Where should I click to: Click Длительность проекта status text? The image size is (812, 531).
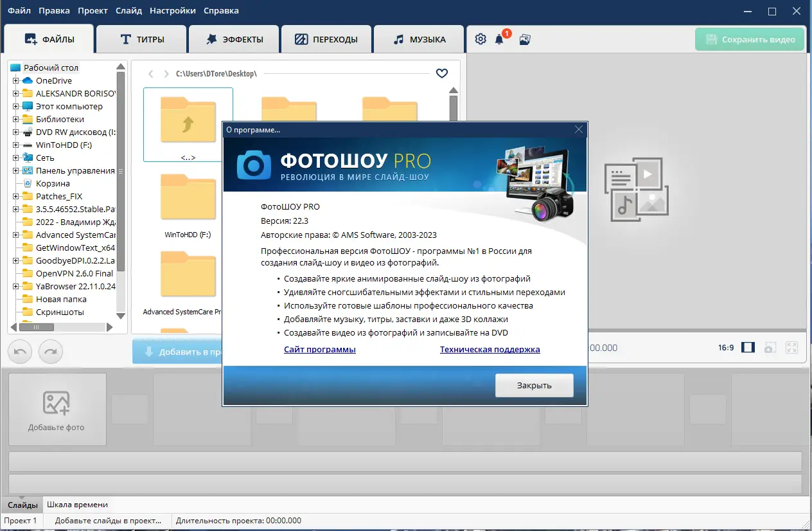(238, 521)
